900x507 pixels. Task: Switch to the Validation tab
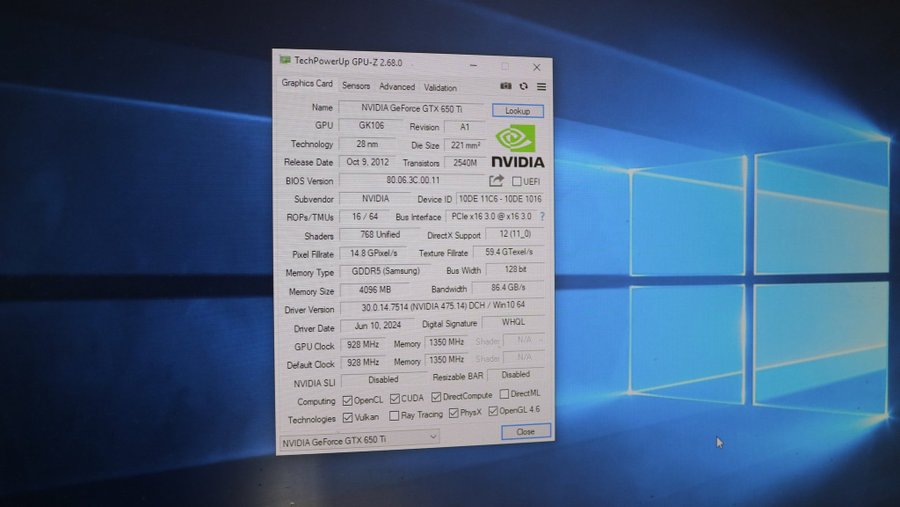440,88
